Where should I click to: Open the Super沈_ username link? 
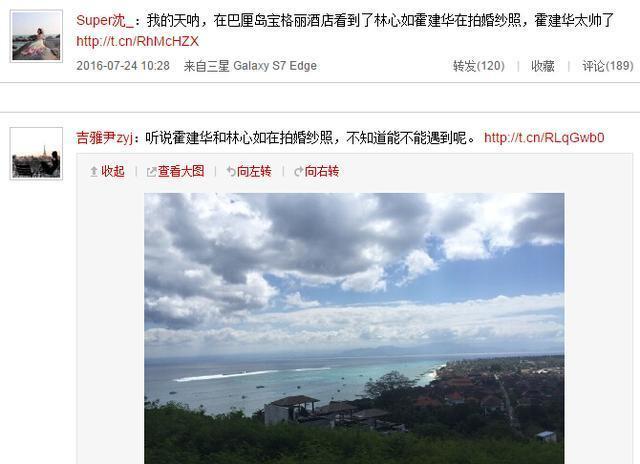[104, 20]
